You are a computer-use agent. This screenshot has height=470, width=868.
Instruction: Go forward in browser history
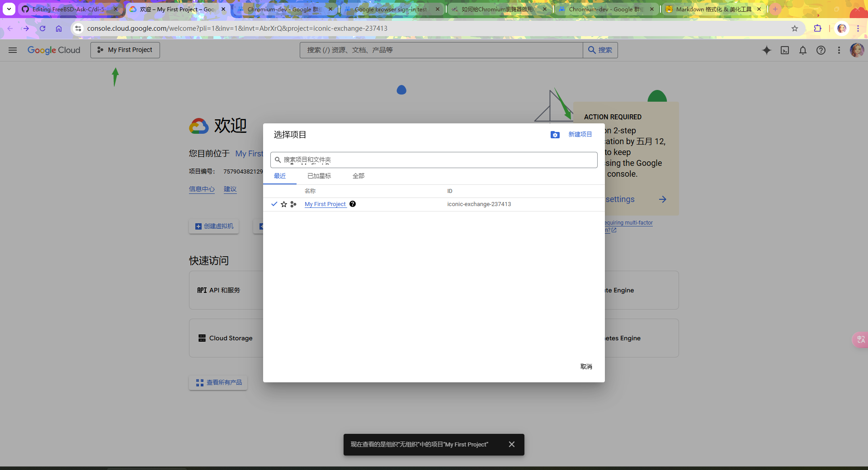[x=26, y=28]
